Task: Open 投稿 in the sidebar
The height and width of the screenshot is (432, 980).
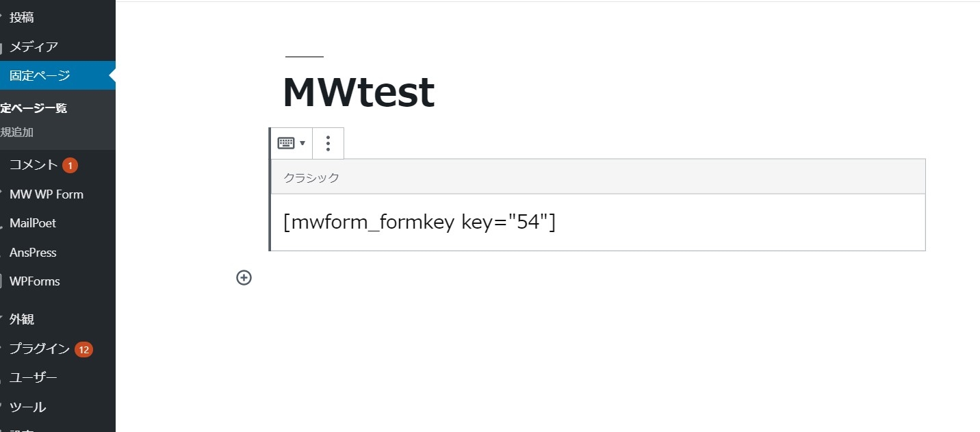Action: coord(21,18)
